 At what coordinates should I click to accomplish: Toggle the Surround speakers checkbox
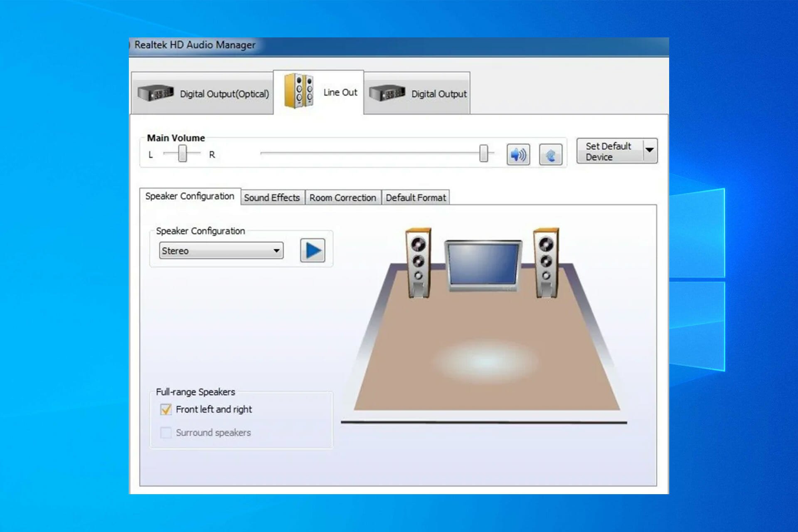(x=165, y=432)
